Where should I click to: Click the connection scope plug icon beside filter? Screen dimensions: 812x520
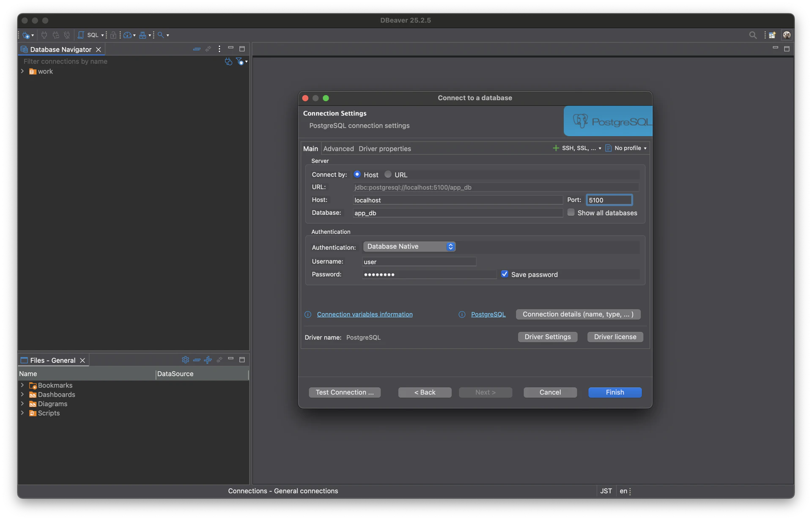click(228, 62)
